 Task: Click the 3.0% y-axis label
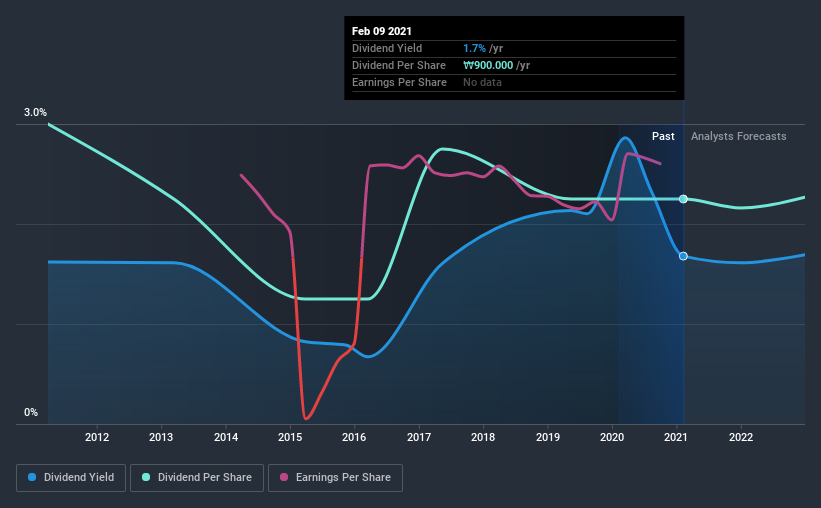pos(35,112)
